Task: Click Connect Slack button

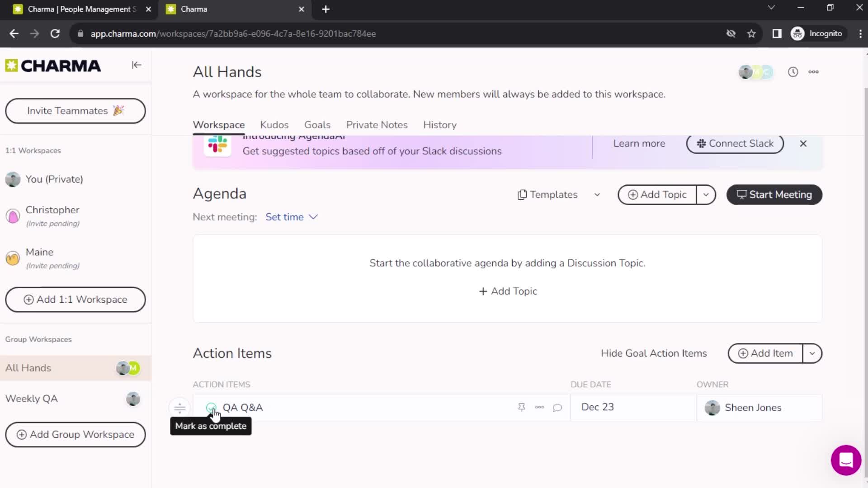Action: [735, 144]
